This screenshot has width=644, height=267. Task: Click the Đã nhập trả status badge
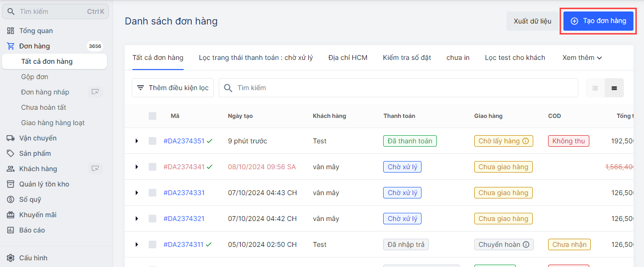[406, 244]
